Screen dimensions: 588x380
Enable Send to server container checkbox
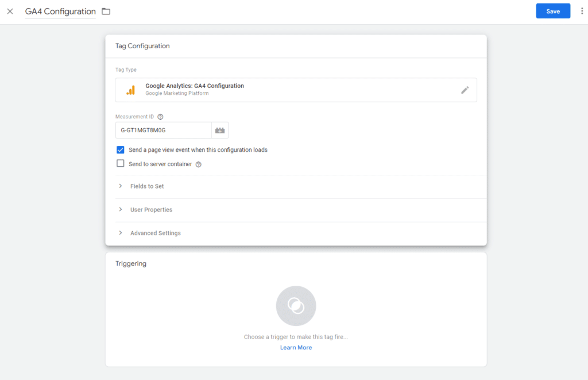point(121,164)
